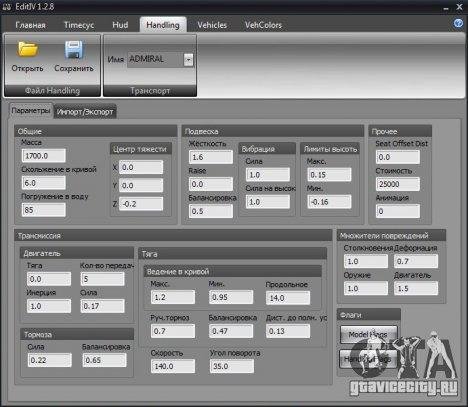Open the Импорт/Экспорт sub-tab
The image size is (468, 407).
click(x=85, y=112)
